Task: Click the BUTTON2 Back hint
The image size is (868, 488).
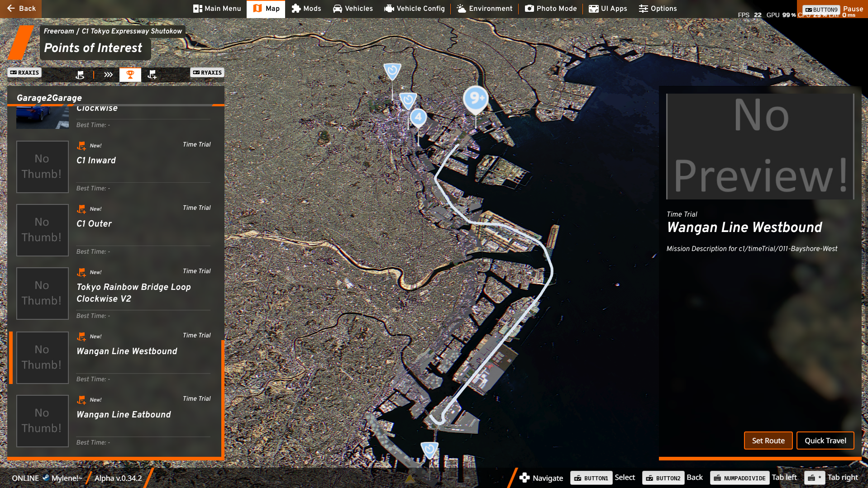Action: (673, 478)
